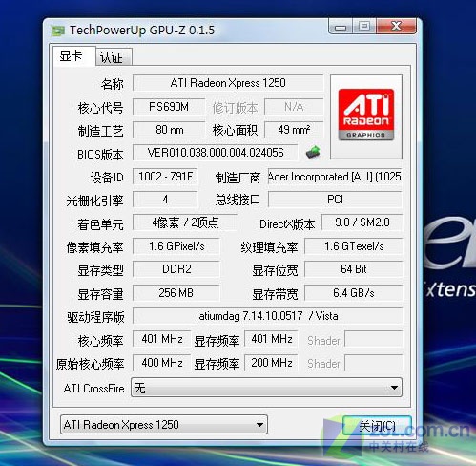Click the BIOS版本 label
The height and width of the screenshot is (466, 476).
pos(100,155)
